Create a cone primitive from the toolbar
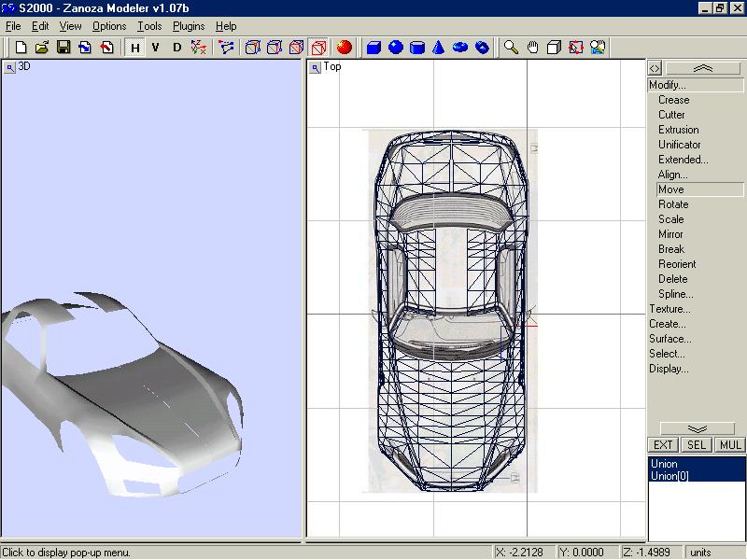The image size is (747, 560). tap(439, 47)
